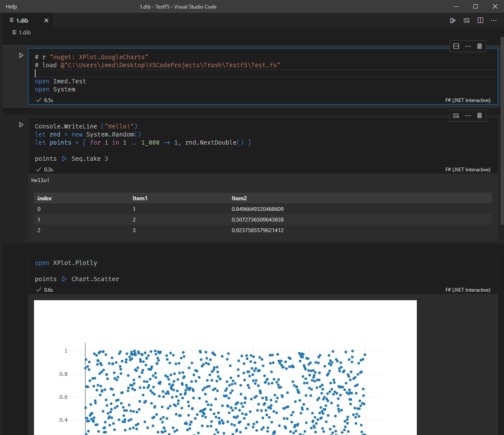Click the points Seq.take 3 line
The width and height of the screenshot is (504, 435).
tap(71, 159)
